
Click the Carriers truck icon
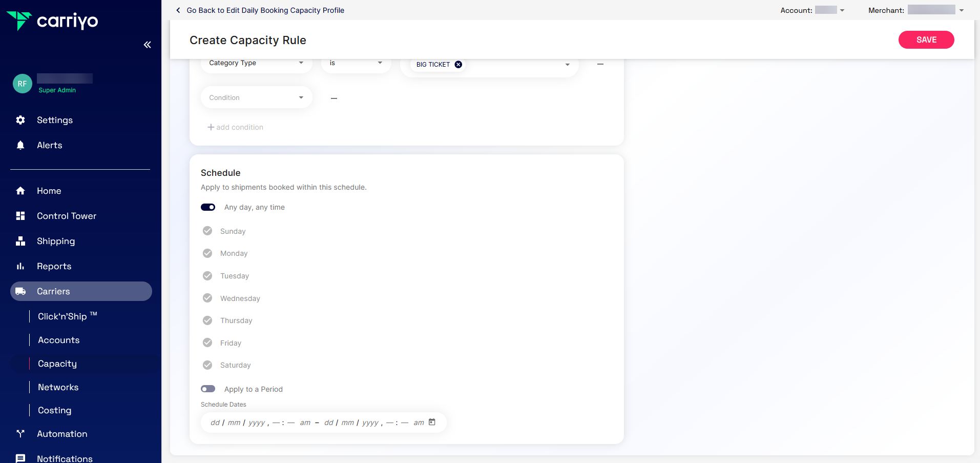click(20, 291)
